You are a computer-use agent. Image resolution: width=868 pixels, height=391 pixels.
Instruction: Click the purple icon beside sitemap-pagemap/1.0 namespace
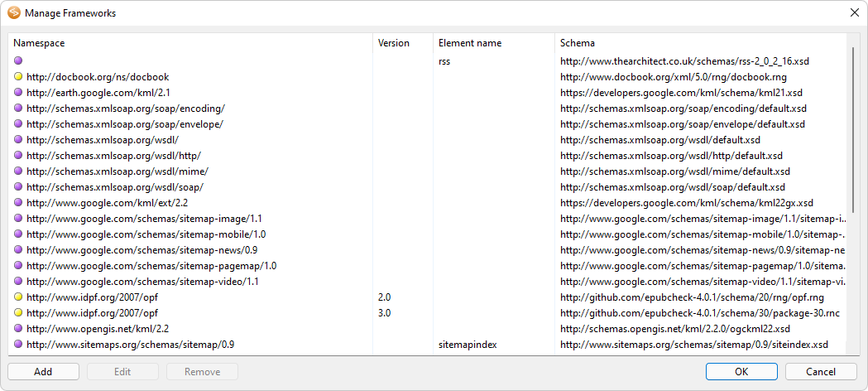coord(18,266)
